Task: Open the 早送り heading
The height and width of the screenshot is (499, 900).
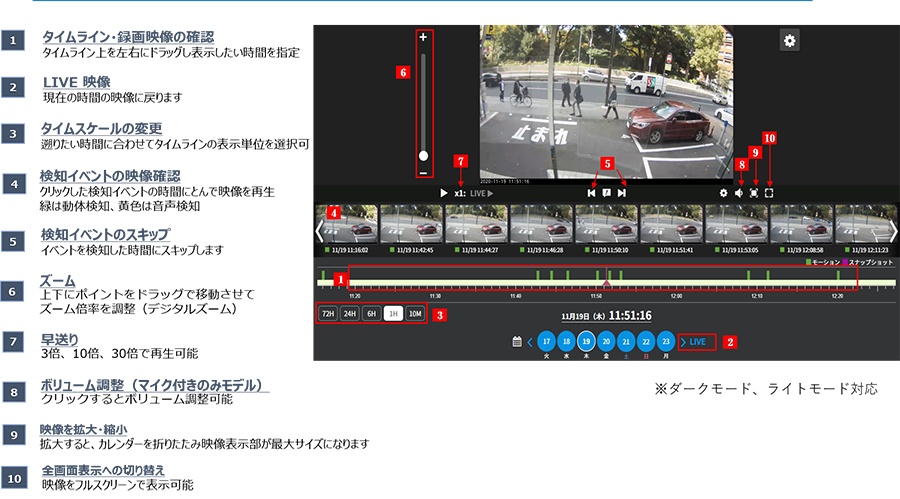Action: (x=60, y=339)
